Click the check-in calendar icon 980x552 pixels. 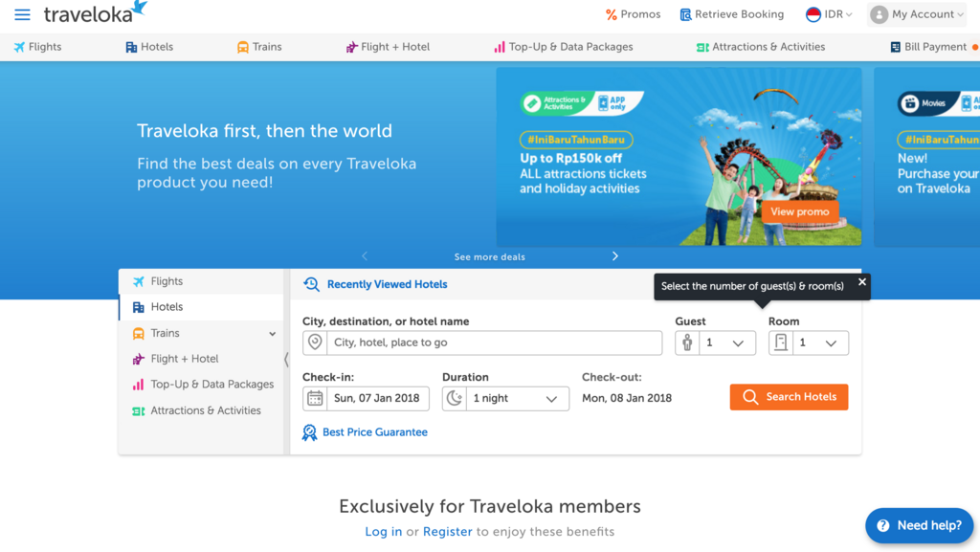coord(315,398)
